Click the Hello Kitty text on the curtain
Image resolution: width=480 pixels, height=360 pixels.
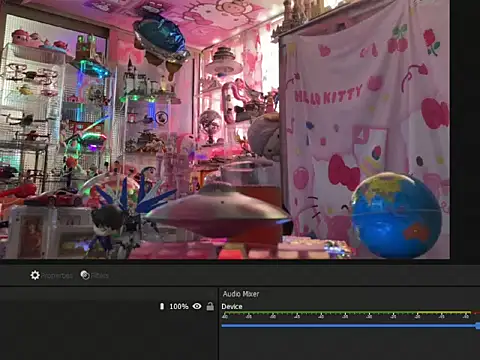tap(328, 95)
